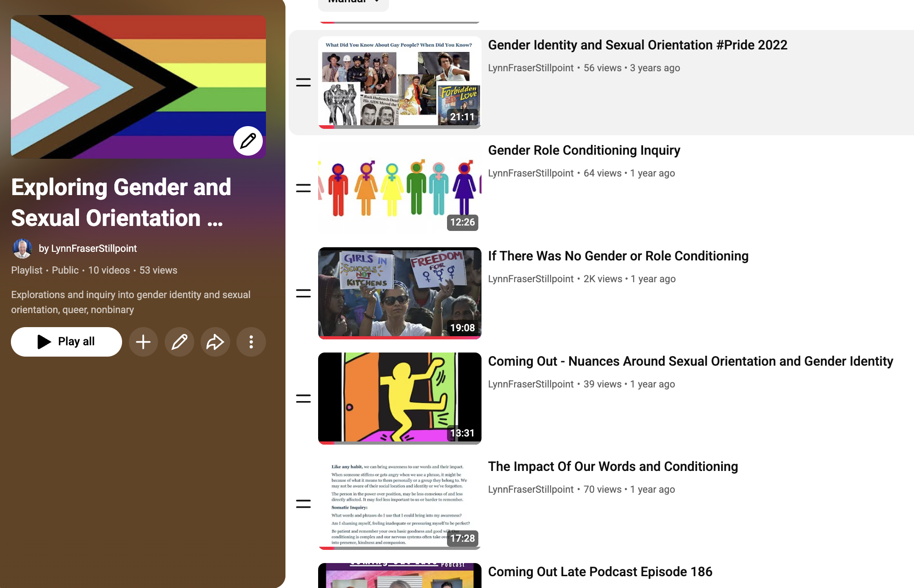Open Gender Role Conditioning Inquiry video title
Viewport: 914px width, 588px height.
[584, 150]
